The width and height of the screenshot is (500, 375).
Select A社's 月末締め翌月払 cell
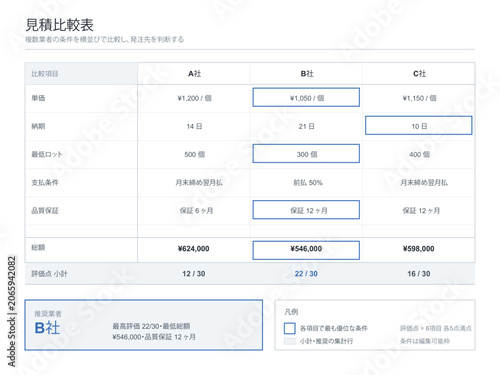tap(194, 182)
